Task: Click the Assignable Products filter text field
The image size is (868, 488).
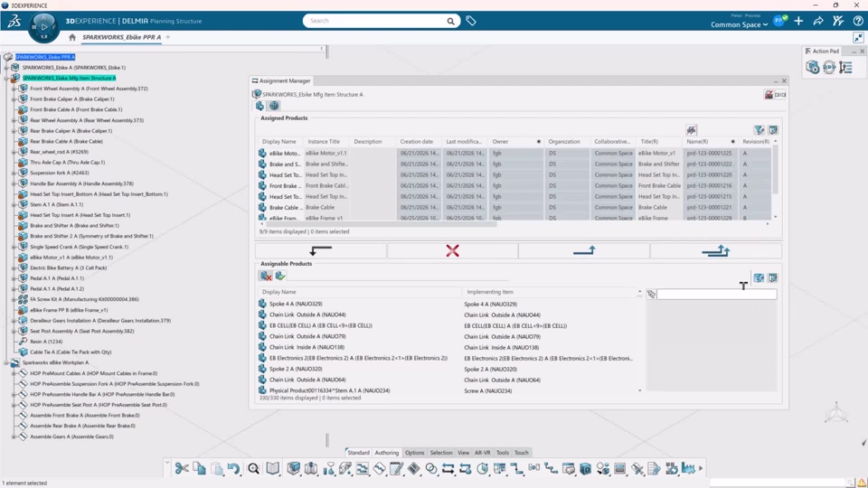Action: [716, 295]
